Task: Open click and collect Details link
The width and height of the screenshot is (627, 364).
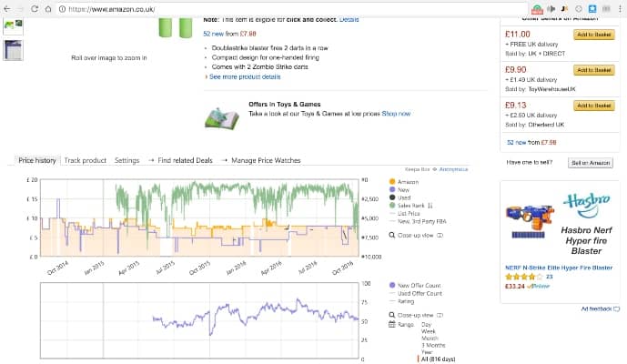Action: (349, 19)
